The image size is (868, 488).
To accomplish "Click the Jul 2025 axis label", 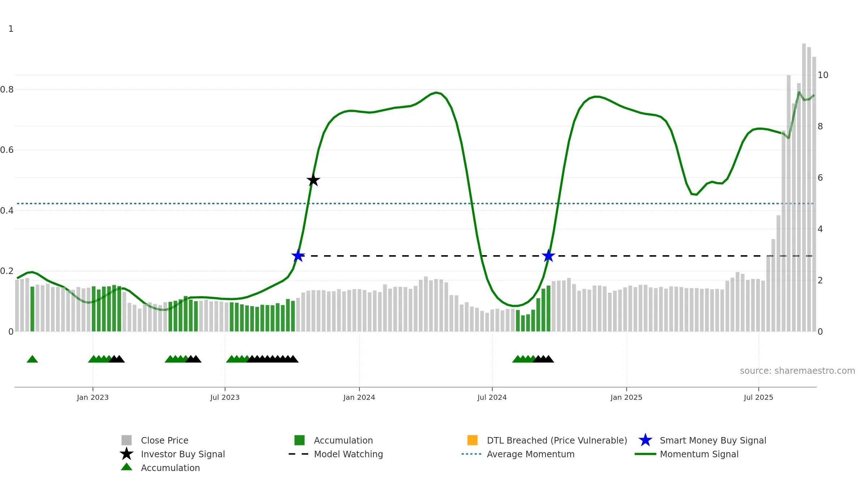I will [758, 397].
